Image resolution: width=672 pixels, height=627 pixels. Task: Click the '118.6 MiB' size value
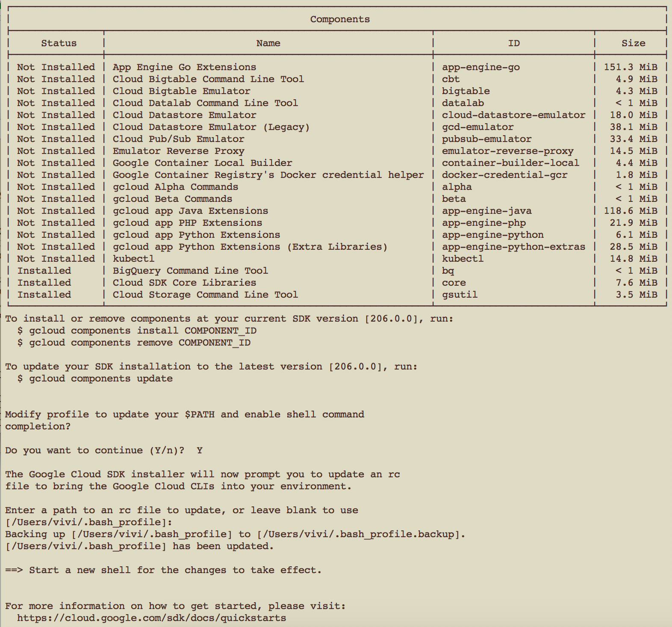click(631, 211)
